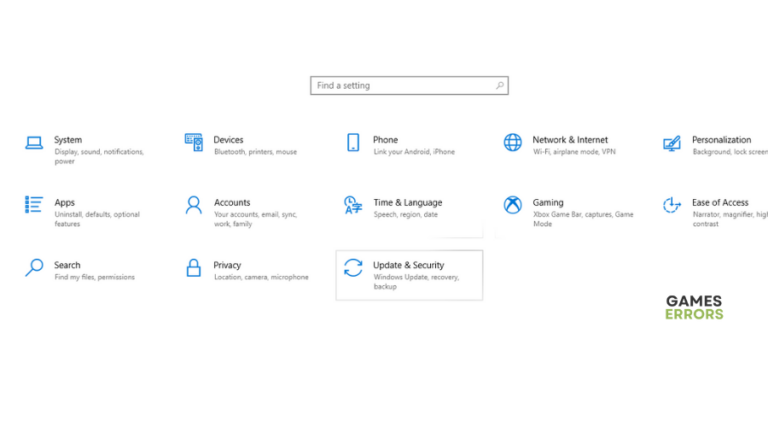Focus the 'Find a setting' search field

(x=400, y=86)
